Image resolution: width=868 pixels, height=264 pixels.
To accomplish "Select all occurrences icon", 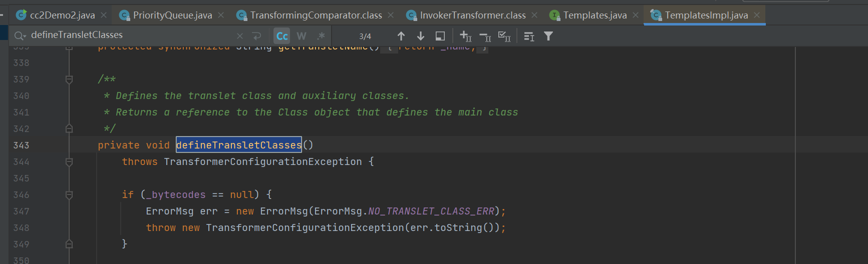I will 504,36.
